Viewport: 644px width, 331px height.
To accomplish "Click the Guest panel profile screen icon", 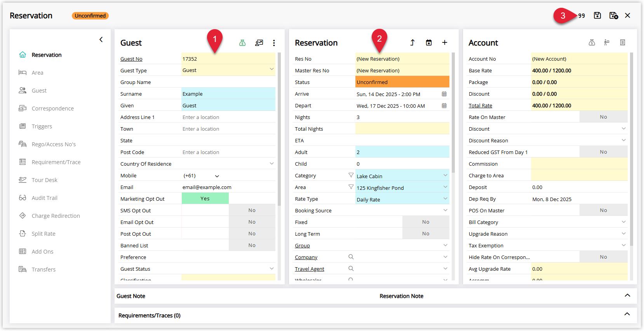I will point(259,43).
